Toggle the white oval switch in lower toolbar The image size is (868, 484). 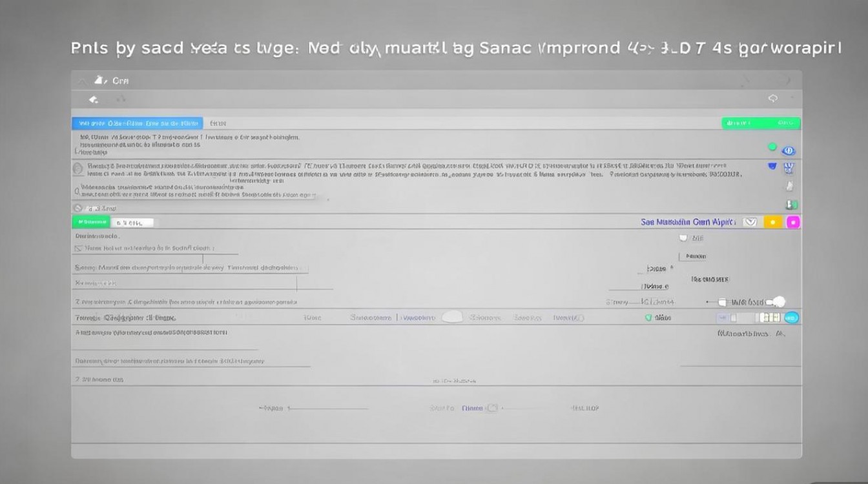452,317
